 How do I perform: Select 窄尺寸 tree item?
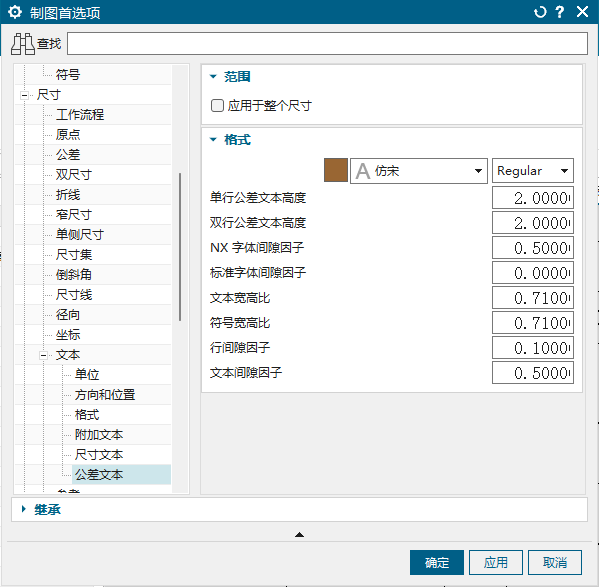coord(73,215)
